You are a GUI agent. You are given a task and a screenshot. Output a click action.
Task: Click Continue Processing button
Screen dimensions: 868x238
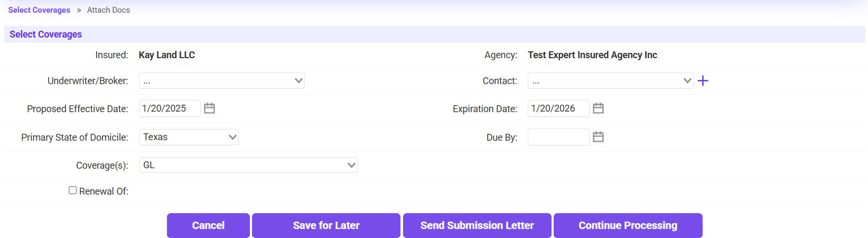point(628,225)
